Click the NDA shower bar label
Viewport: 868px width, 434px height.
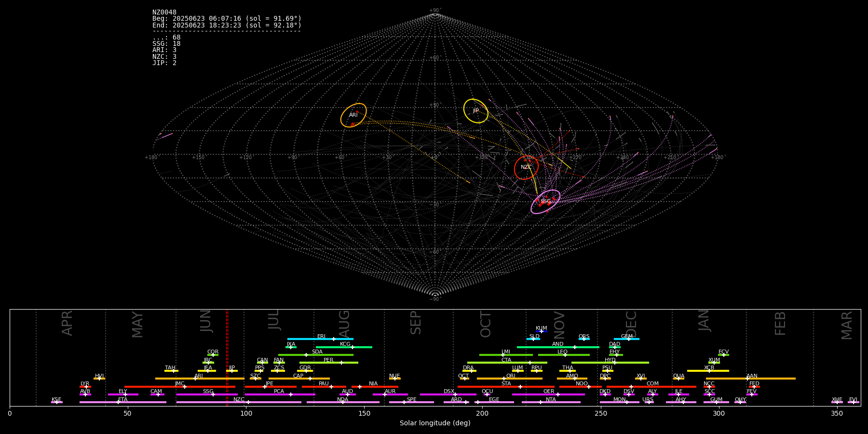pos(343,400)
